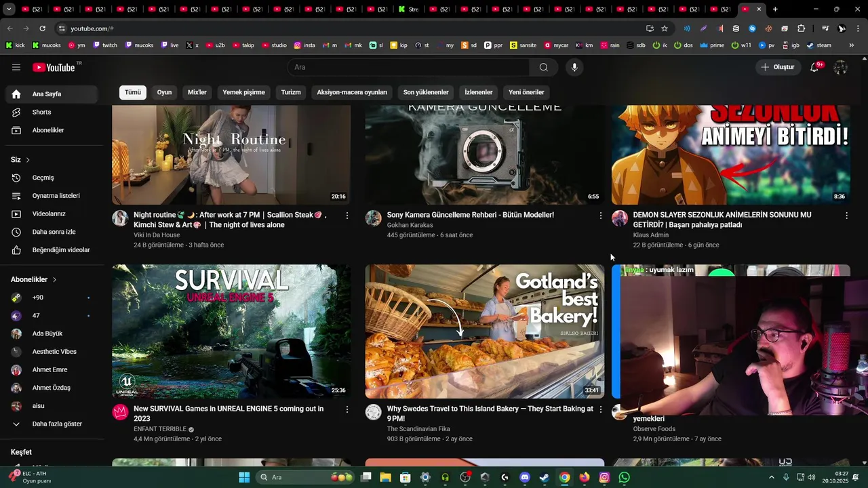
Task: Open Steam from the taskbar
Action: click(544, 477)
